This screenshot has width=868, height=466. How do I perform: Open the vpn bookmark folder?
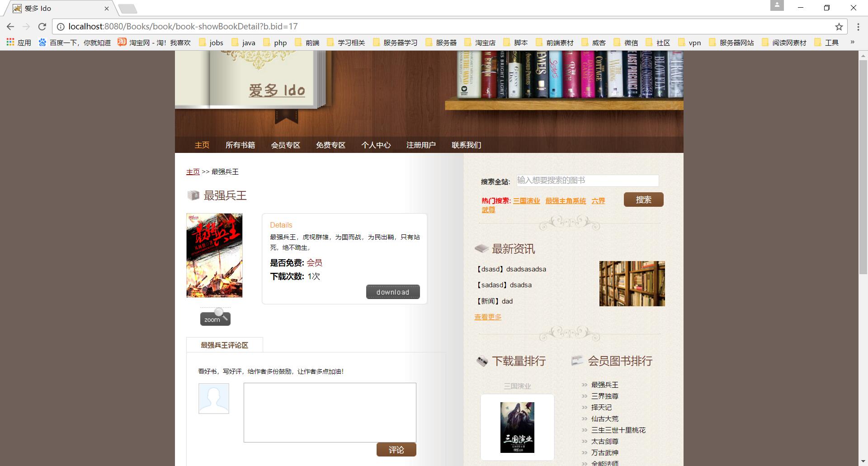[x=689, y=43]
